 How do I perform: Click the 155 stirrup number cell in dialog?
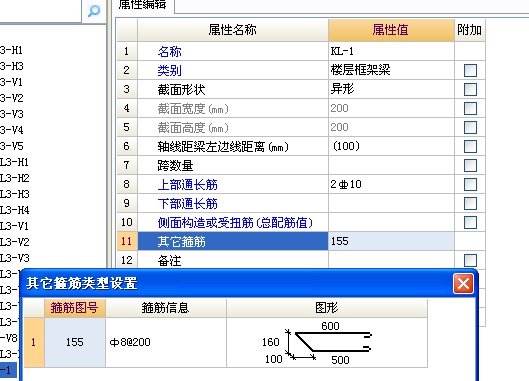75,342
